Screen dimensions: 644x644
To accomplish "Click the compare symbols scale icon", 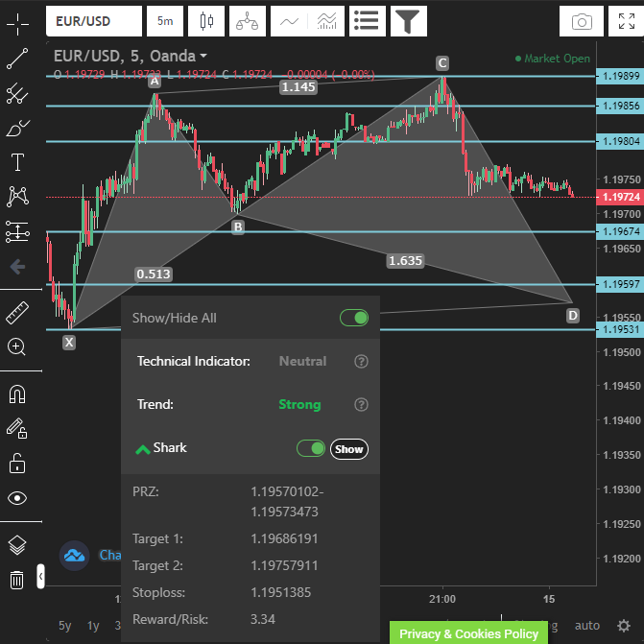I will point(248,21).
